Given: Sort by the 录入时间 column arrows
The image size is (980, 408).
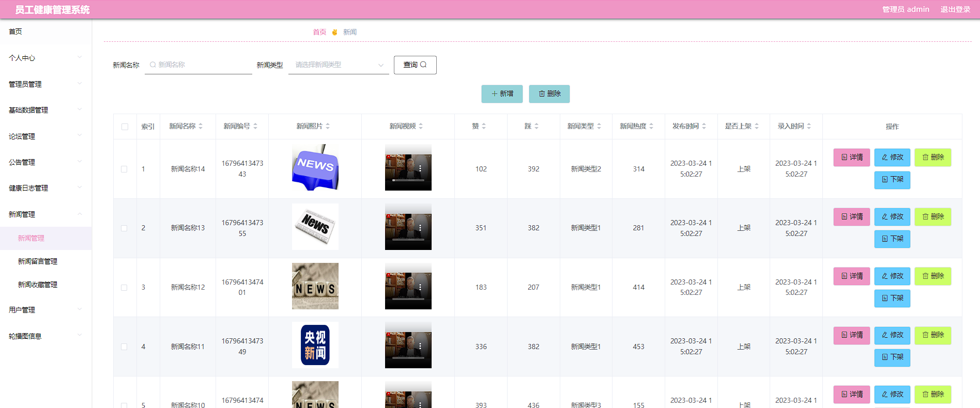Looking at the screenshot, I should [x=809, y=126].
